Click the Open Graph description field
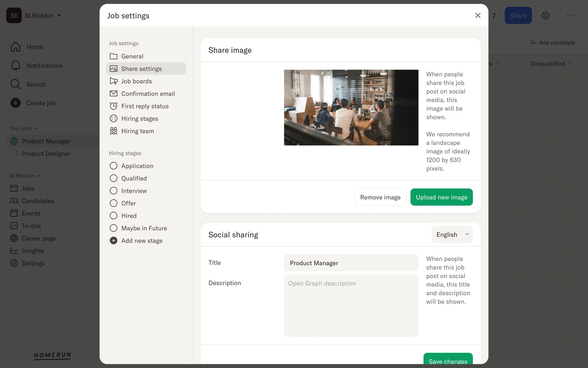588x368 pixels. pyautogui.click(x=351, y=305)
